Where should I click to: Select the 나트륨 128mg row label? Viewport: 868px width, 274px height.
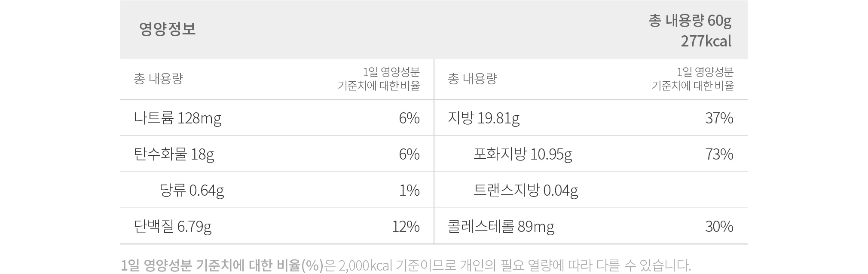177,118
